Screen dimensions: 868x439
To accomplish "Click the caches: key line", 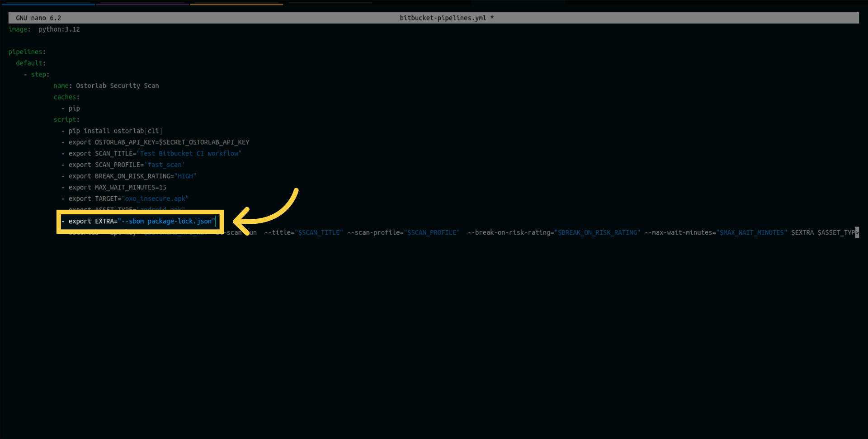I will point(66,97).
